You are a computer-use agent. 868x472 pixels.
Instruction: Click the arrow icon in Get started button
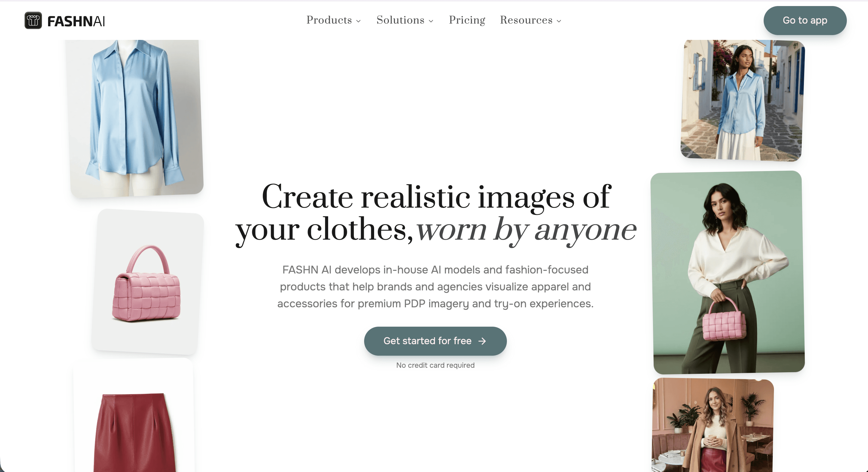click(482, 341)
